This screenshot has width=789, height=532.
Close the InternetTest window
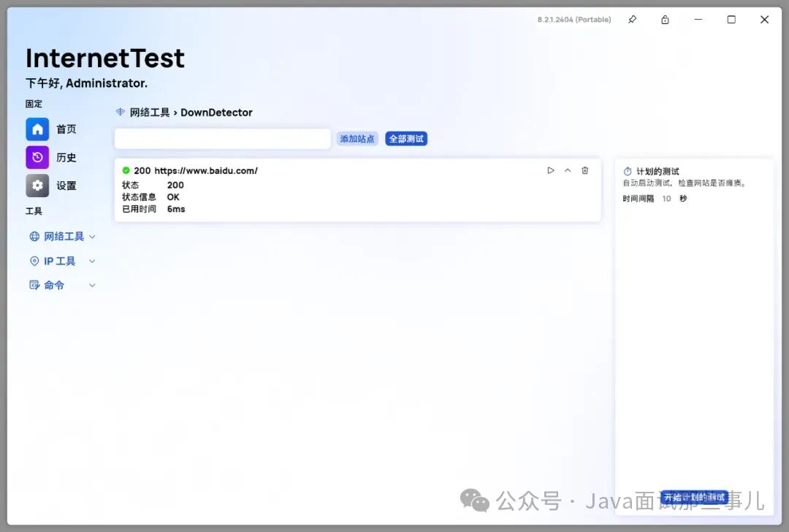coord(764,20)
